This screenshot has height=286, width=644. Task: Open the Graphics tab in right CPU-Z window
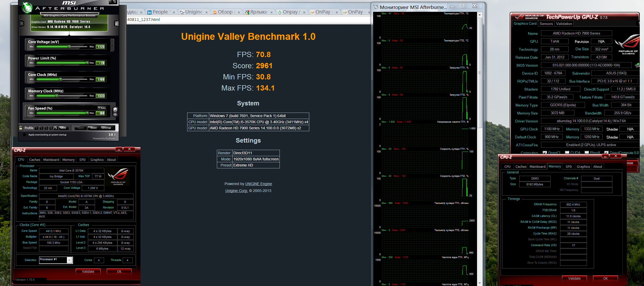pyautogui.click(x=583, y=167)
